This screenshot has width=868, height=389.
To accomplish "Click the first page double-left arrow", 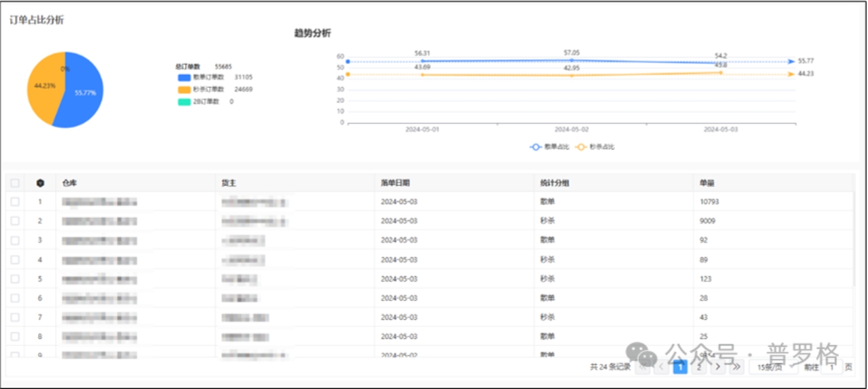I will point(643,367).
